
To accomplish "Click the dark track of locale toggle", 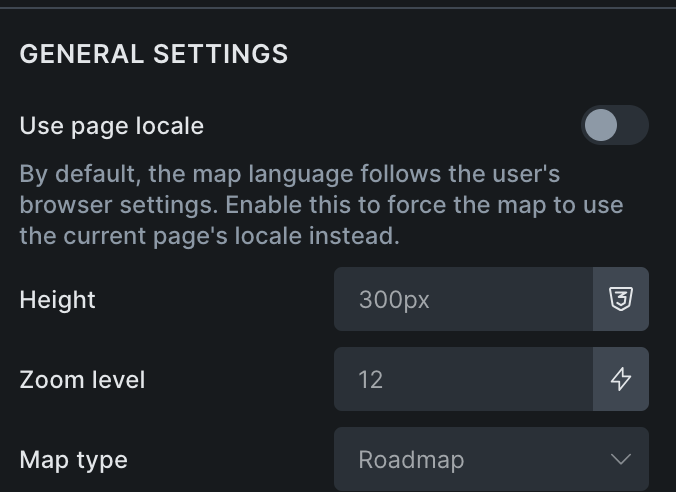I will [x=634, y=126].
